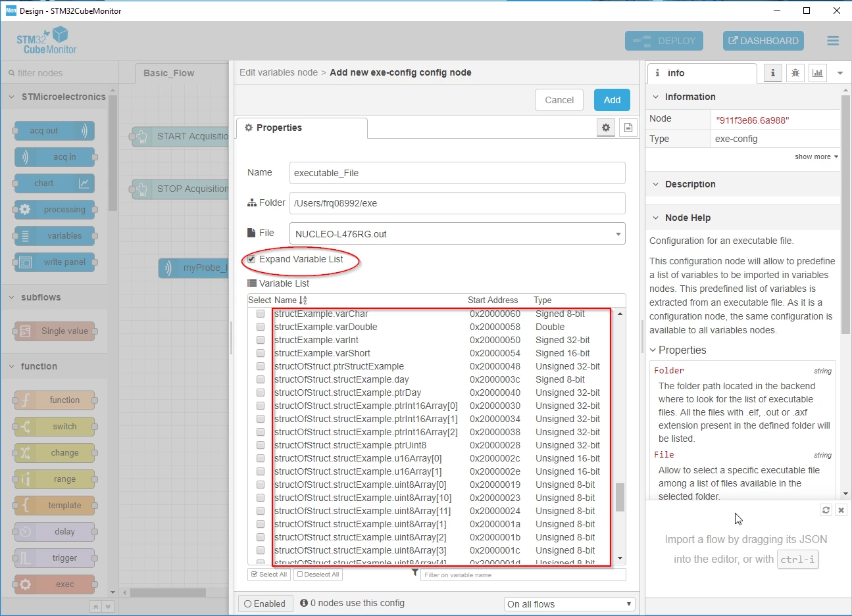The height and width of the screenshot is (616, 852).
Task: Open the debug messages bug icon
Action: [795, 73]
